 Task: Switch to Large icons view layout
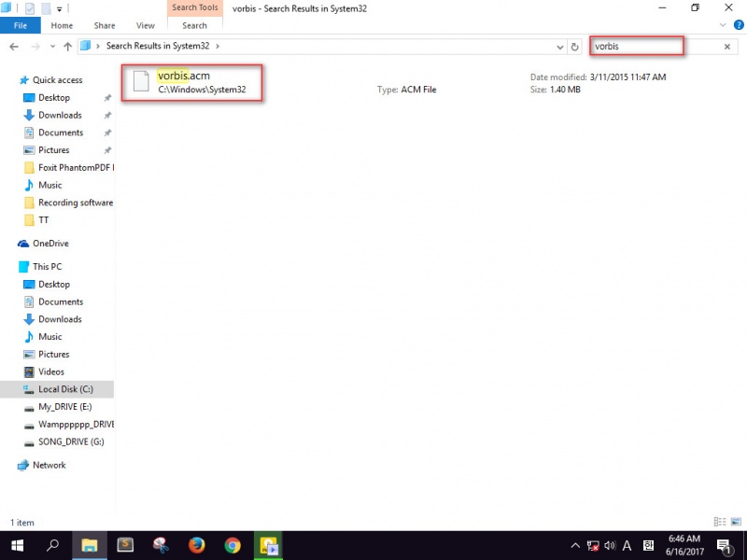(737, 522)
